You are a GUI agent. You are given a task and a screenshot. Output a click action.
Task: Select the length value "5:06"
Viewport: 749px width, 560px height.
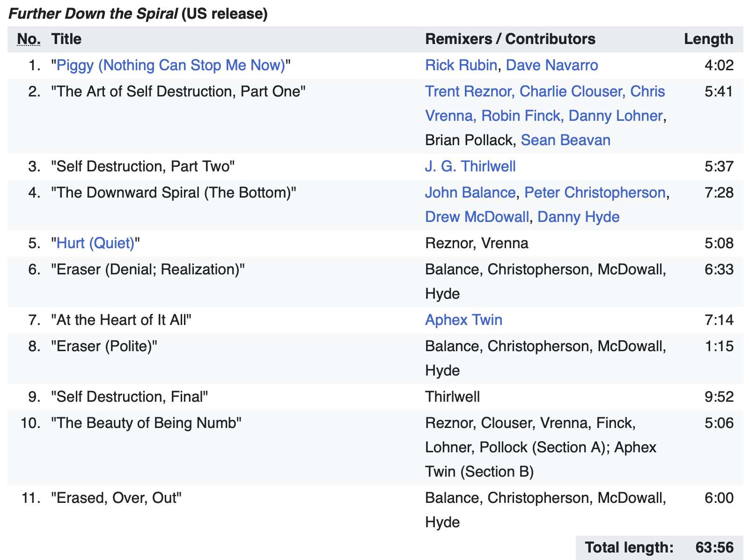coord(719,423)
